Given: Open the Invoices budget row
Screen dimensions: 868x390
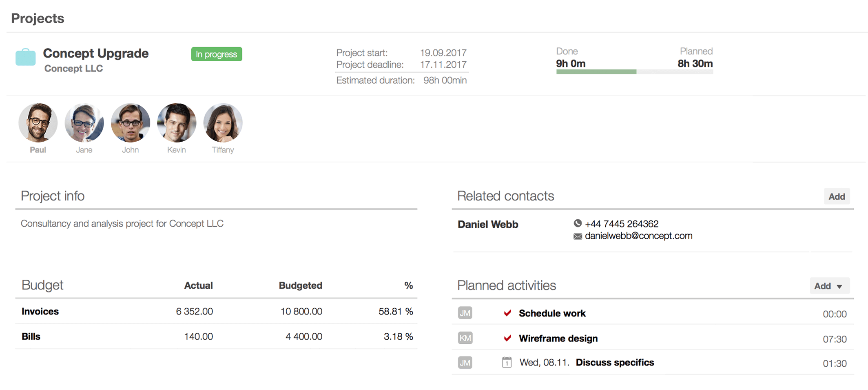Looking at the screenshot, I should click(216, 311).
